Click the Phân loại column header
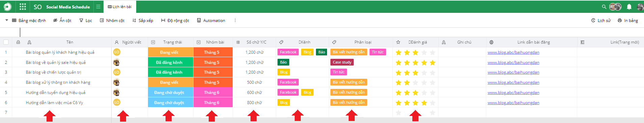Image resolution: width=644 pixels, height=123 pixels. pos(363,42)
